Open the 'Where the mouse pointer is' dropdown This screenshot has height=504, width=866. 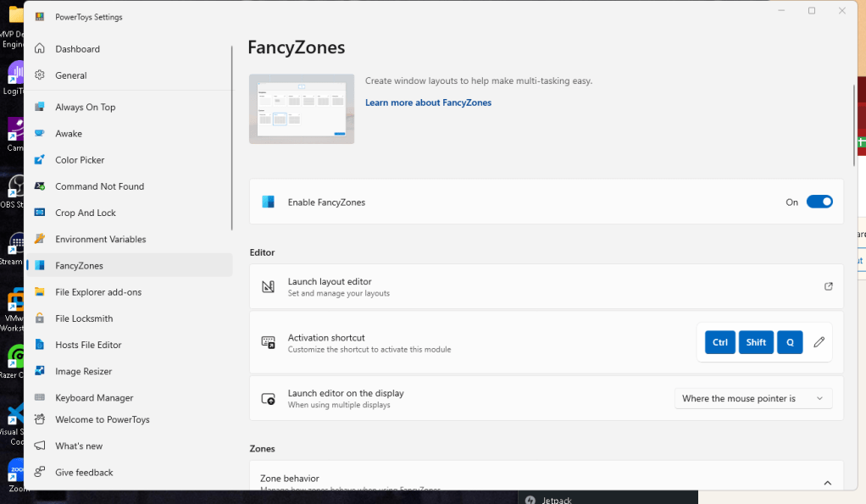(x=753, y=399)
